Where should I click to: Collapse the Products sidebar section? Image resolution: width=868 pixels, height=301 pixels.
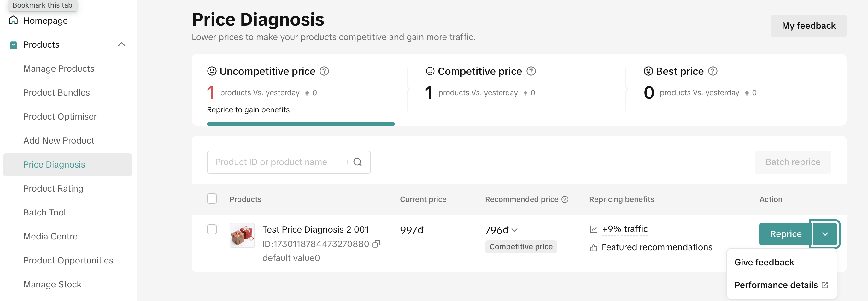(122, 44)
